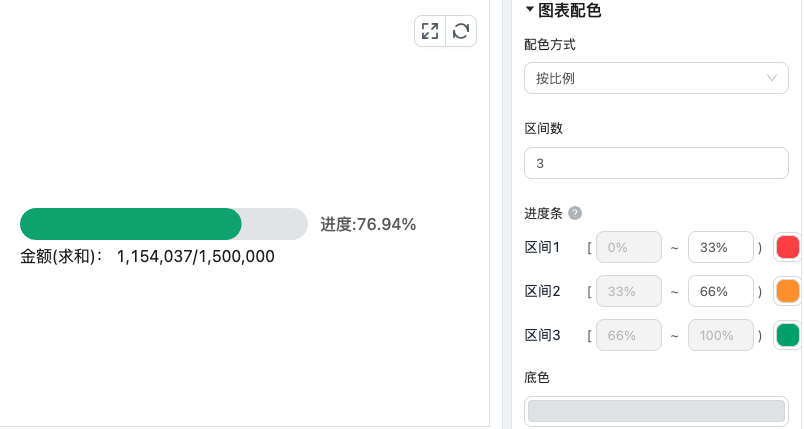The height and width of the screenshot is (429, 804).
Task: Click the dropdown chevron beside 按比例
Action: click(771, 78)
